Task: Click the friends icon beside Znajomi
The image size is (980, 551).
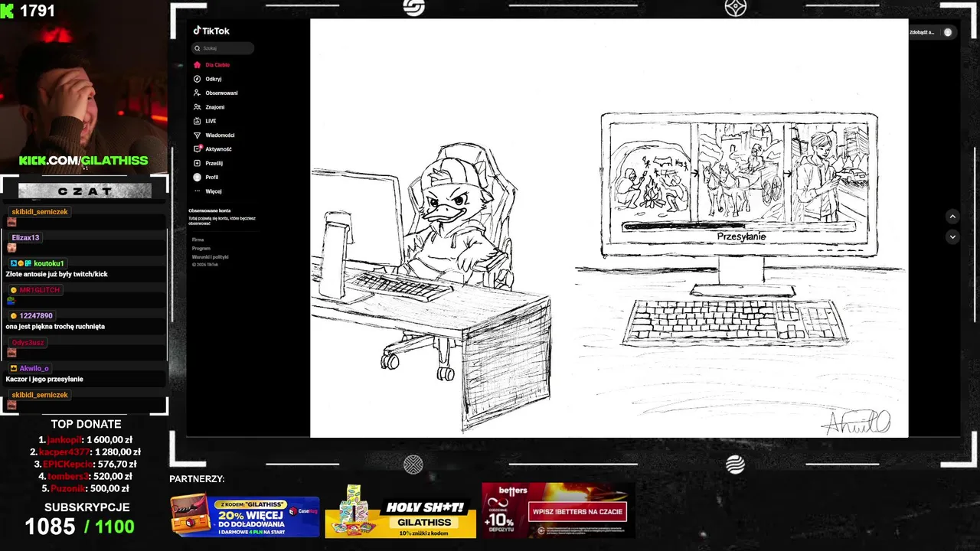Action: pos(197,107)
